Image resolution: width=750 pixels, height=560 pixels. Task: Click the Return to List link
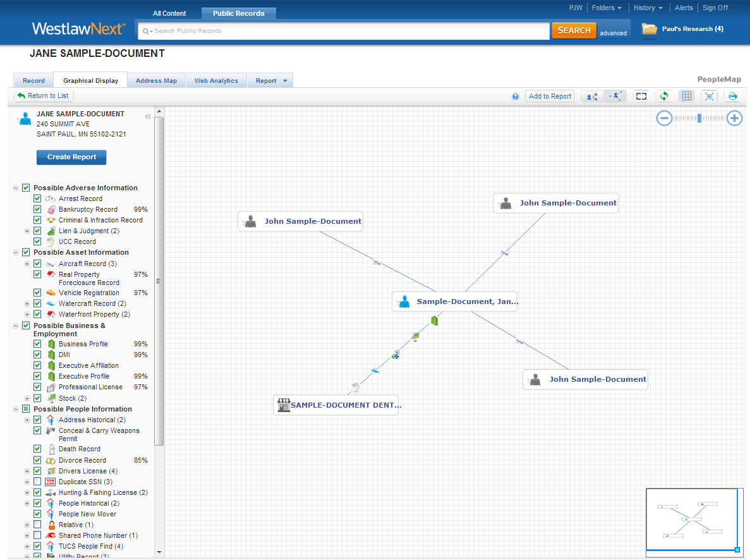(x=43, y=95)
